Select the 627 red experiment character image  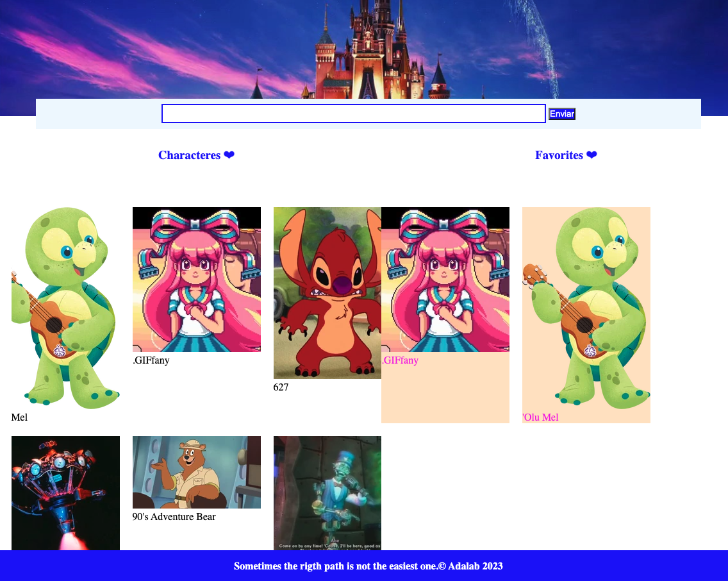coord(327,293)
